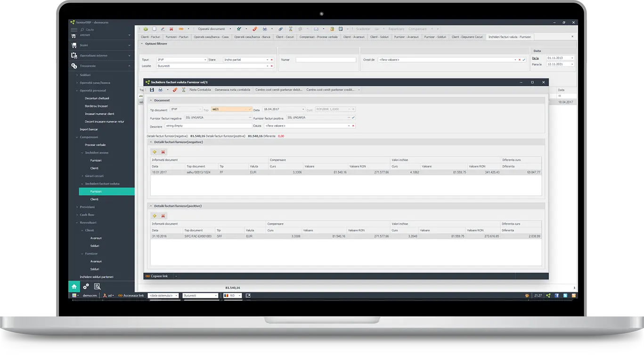This screenshot has width=644, height=355.
Task: Click the envelope mail icon in main toolbar
Action: pos(316,29)
